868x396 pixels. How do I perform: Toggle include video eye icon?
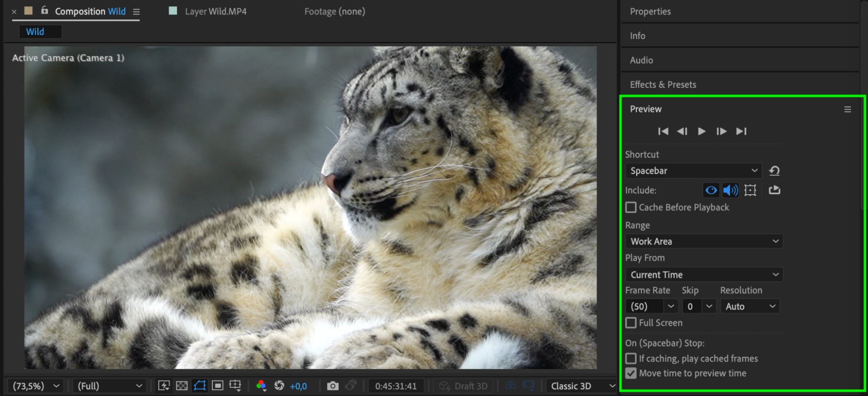coord(711,190)
